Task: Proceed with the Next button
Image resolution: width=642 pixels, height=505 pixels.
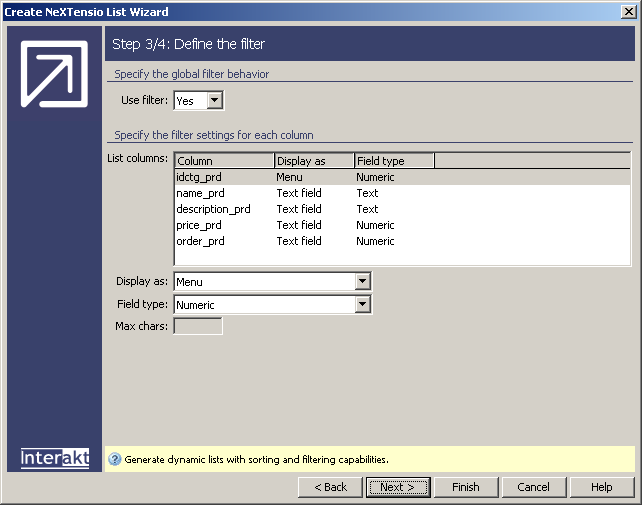Action: point(397,487)
